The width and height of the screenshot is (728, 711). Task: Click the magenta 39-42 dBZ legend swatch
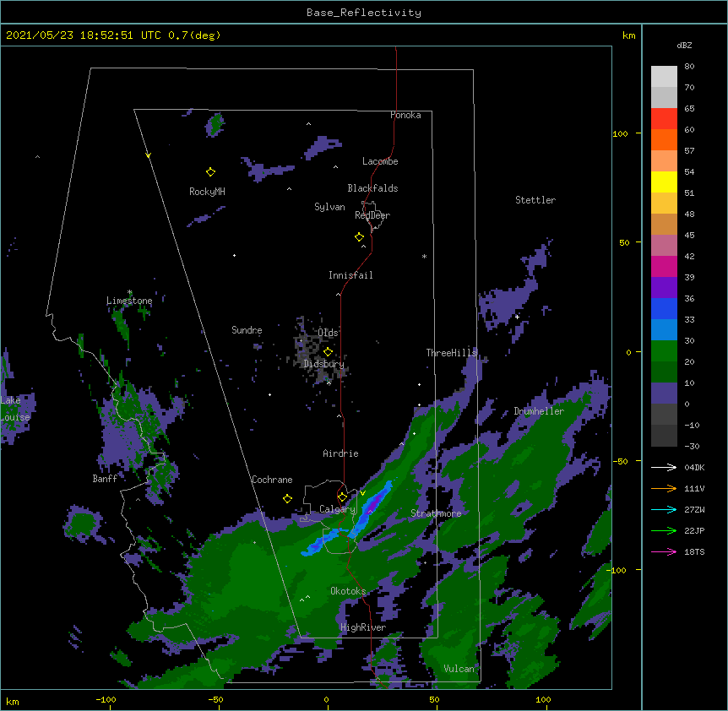pos(664,267)
